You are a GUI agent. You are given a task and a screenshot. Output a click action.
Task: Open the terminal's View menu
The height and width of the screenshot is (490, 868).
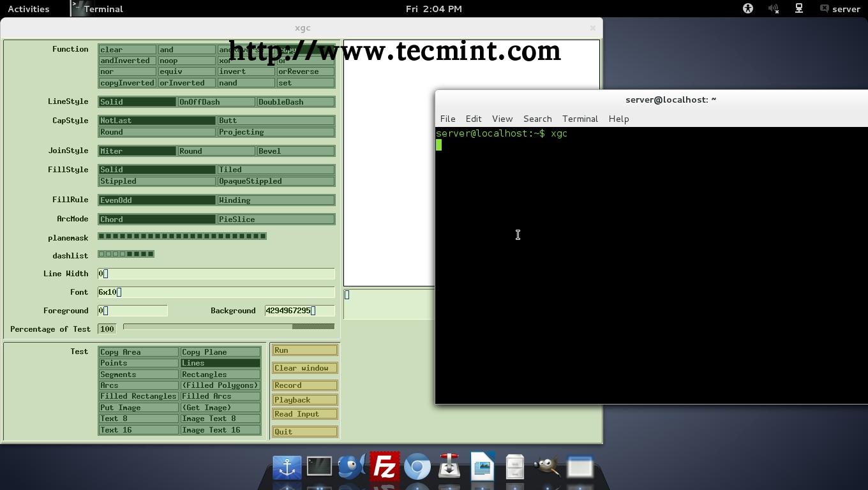click(502, 119)
